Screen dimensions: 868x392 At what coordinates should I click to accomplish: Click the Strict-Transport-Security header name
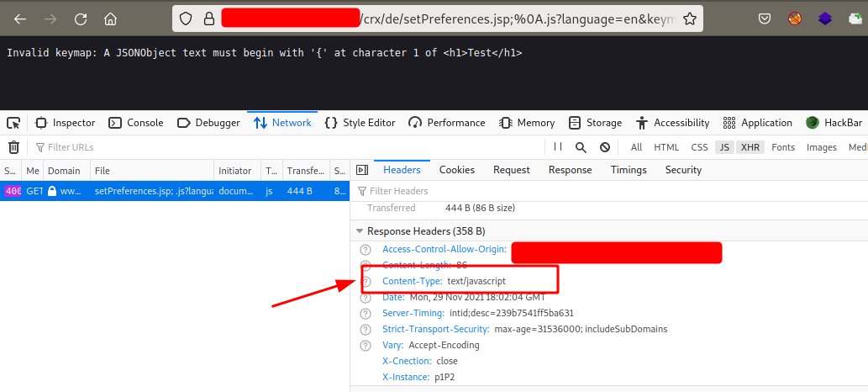pyautogui.click(x=435, y=330)
